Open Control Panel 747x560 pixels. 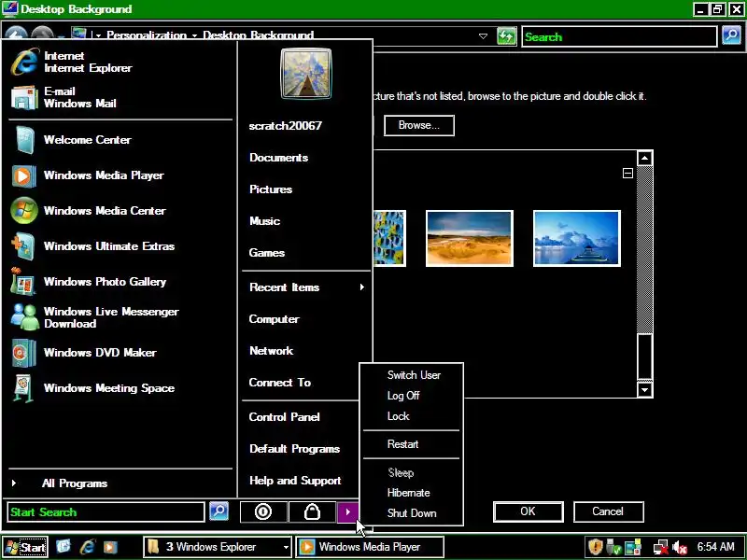[x=284, y=417]
